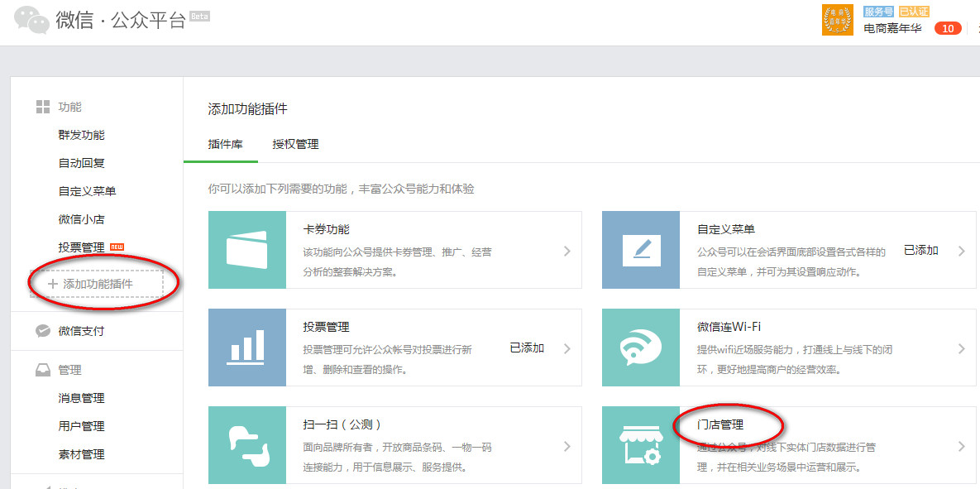Click the 微信 · 公众平台 title text
Viewport: 980px width, 489px height.
coord(121,20)
